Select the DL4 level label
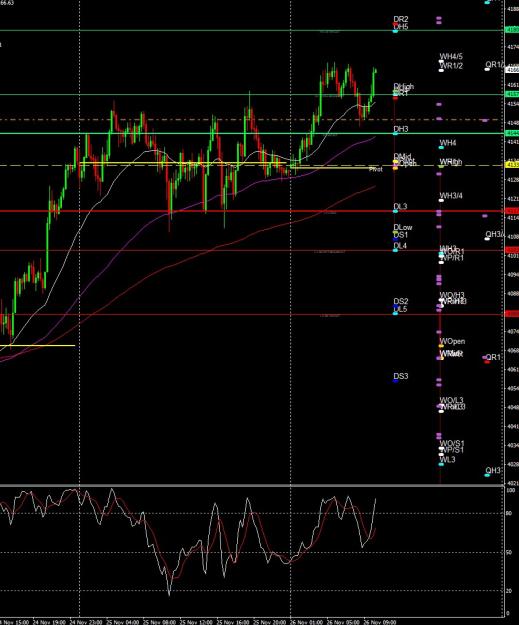Viewport: 519px width, 625px height. coord(400,246)
